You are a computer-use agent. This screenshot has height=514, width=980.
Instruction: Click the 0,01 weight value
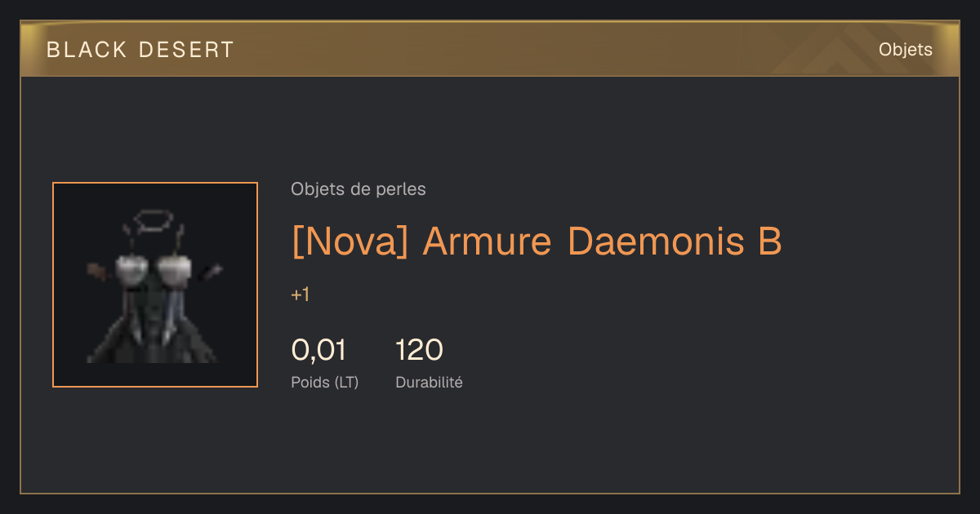(318, 350)
